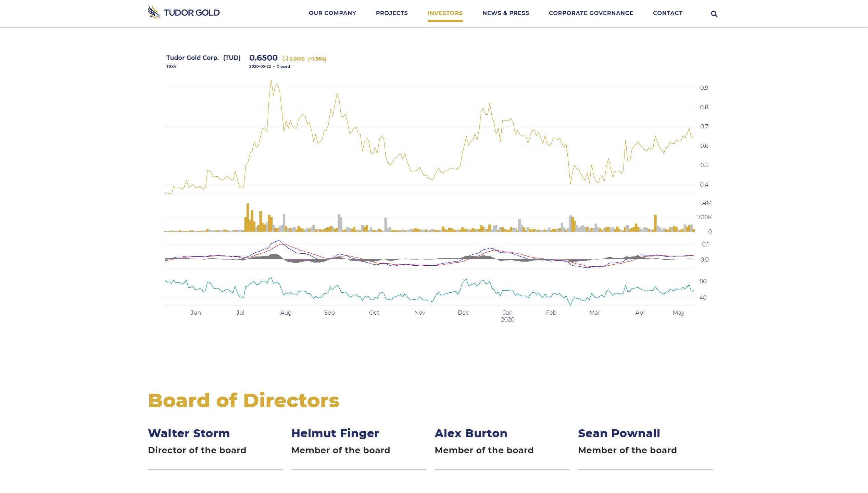868x493 pixels.
Task: Select the Investors menu item
Action: point(445,13)
